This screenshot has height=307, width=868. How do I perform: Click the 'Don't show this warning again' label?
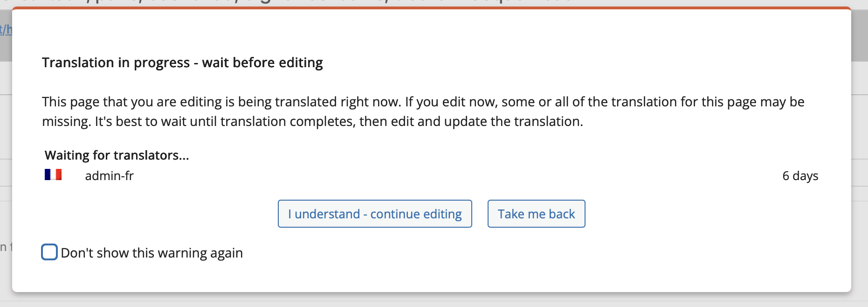point(152,253)
